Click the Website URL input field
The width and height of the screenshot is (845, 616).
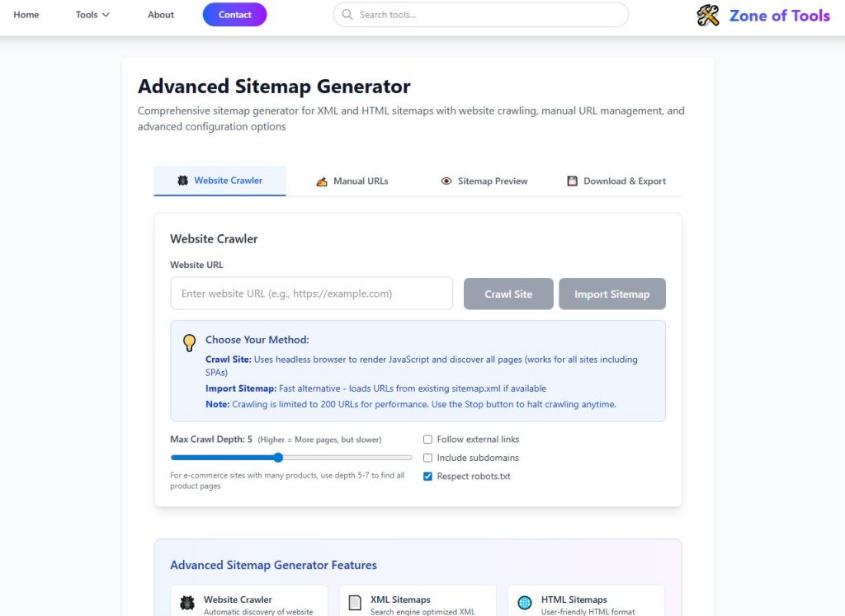pos(311,293)
